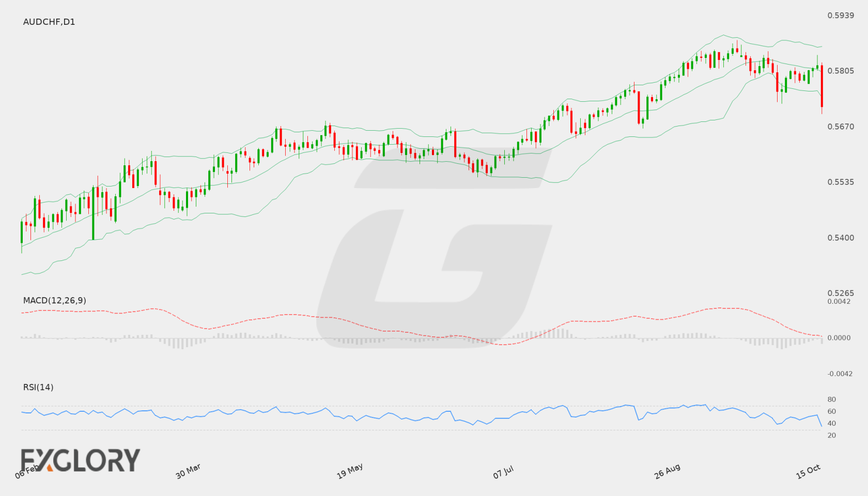Click the 19 May date label
The height and width of the screenshot is (496, 868).
[350, 471]
